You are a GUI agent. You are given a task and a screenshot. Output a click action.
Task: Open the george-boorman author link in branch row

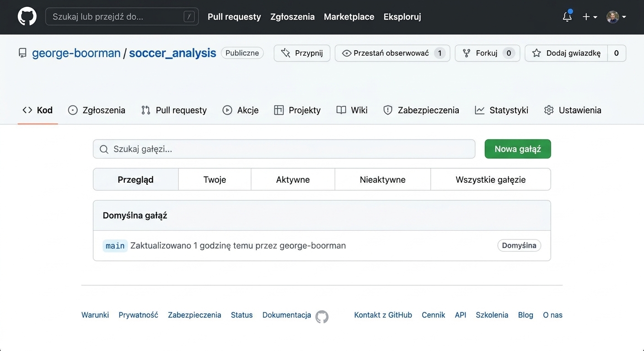312,246
